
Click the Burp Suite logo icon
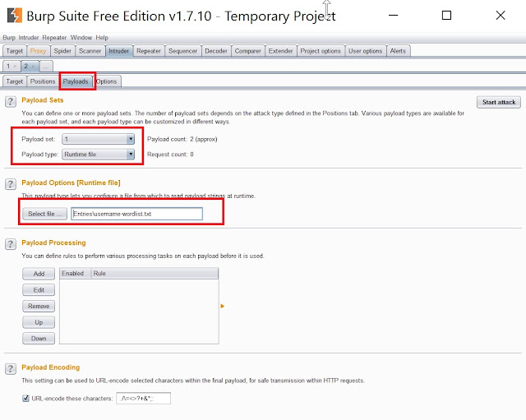coord(15,16)
